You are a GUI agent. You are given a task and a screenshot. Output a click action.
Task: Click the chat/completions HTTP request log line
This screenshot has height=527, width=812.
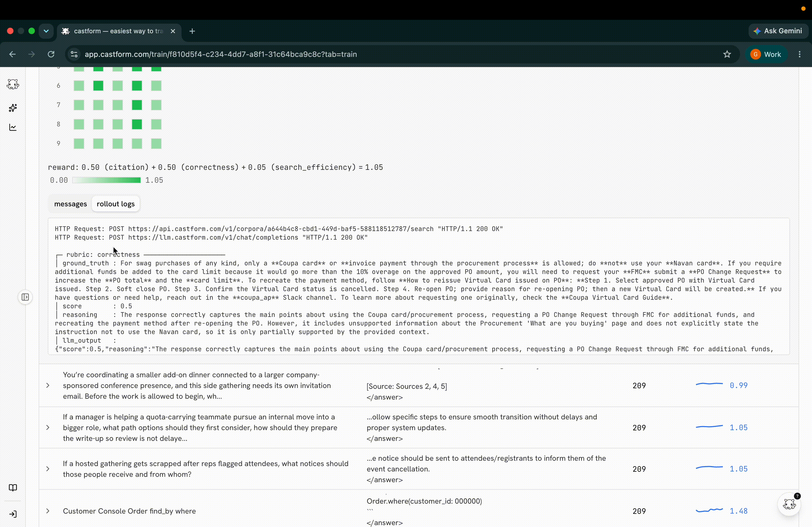pos(211,237)
